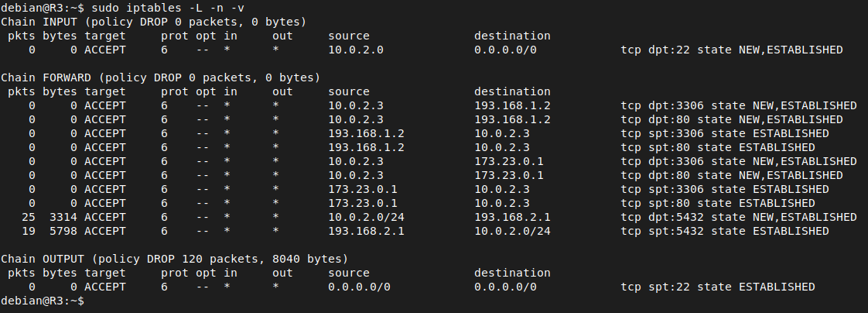868x313 pixels.
Task: Select the 'Chain FORWARD (policy DROP 0 packets, 0 bytes)' line
Action: (x=161, y=77)
